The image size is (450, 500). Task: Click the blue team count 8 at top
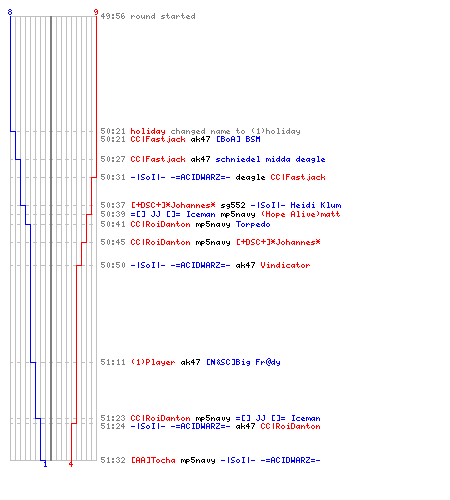[10, 12]
